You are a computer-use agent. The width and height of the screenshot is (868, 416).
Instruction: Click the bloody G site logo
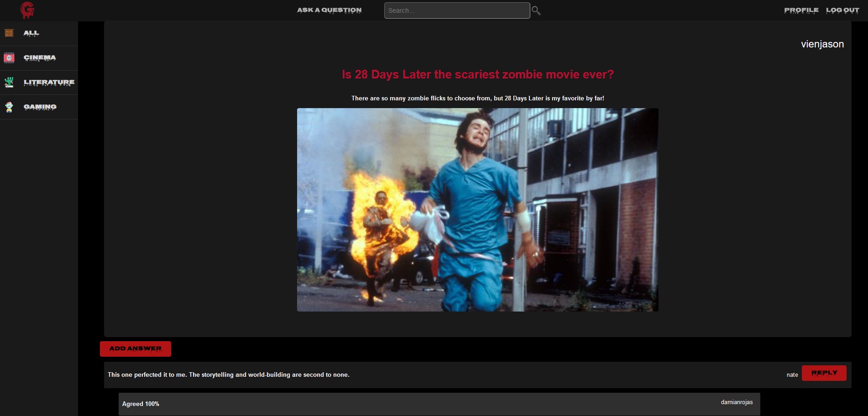click(x=27, y=10)
